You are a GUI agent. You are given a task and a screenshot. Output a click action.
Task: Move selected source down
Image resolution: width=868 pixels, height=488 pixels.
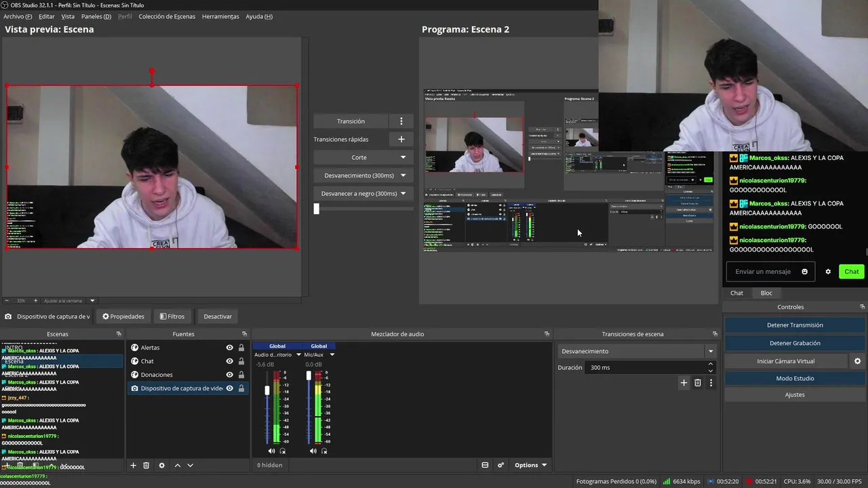point(190,466)
